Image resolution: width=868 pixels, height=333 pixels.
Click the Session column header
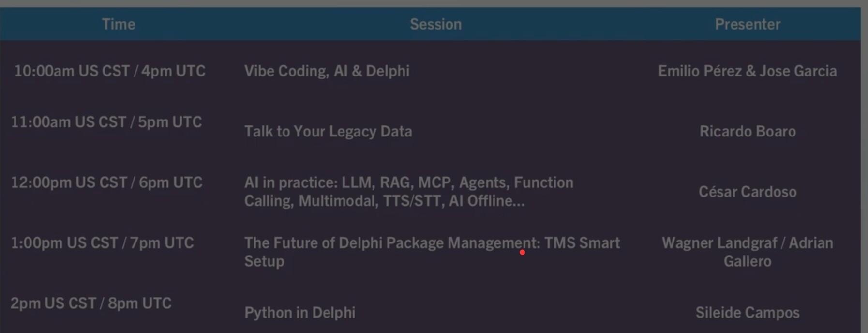(435, 24)
